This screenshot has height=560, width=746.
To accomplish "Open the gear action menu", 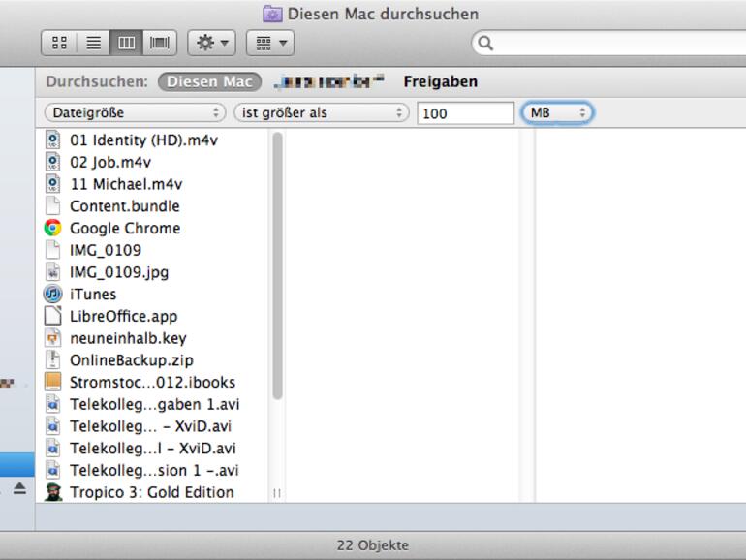I will tap(212, 44).
